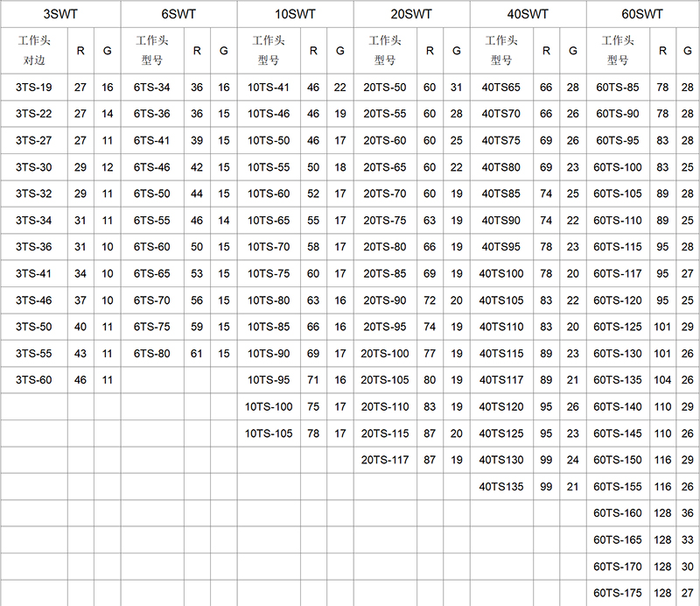Select the 60TS-175 bottom row cell
The image size is (700, 606).
[x=618, y=593]
